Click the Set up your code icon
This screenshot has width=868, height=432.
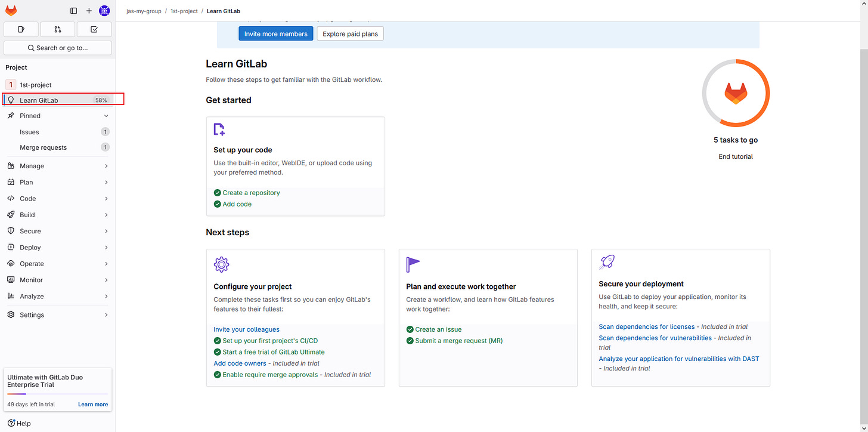tap(219, 129)
